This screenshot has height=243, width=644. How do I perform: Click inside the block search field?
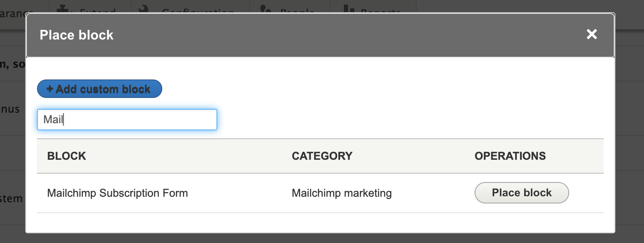click(127, 119)
